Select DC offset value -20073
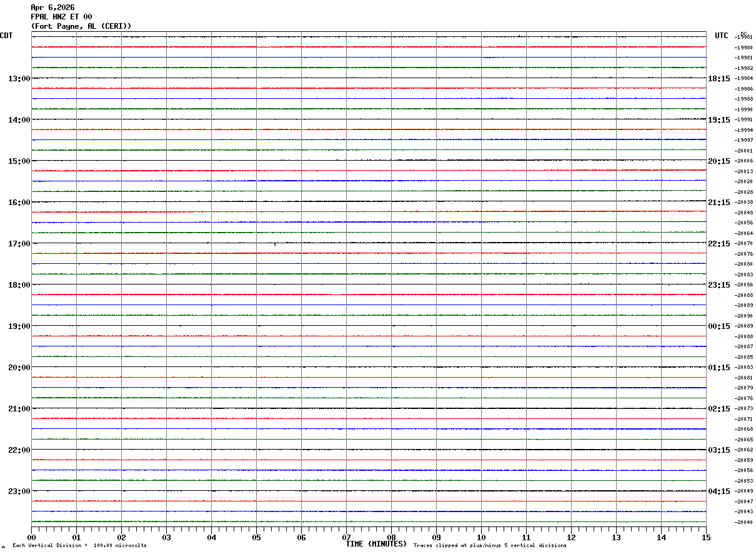Image resolution: width=756 pixels, height=554 pixels. [x=744, y=408]
